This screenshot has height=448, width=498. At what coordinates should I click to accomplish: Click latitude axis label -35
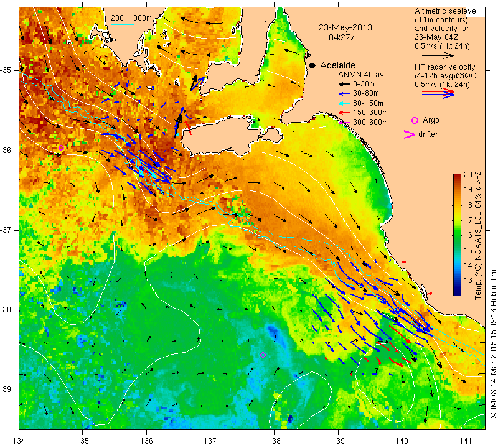(7, 70)
